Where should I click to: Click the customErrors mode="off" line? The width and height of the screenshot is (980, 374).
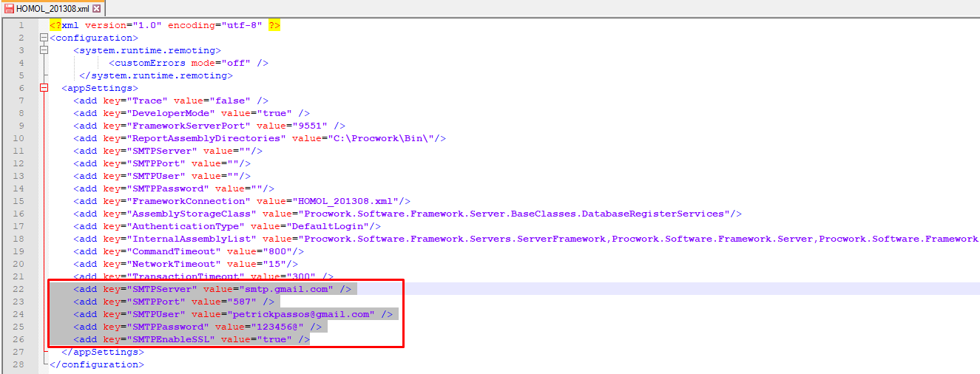pyautogui.click(x=189, y=63)
